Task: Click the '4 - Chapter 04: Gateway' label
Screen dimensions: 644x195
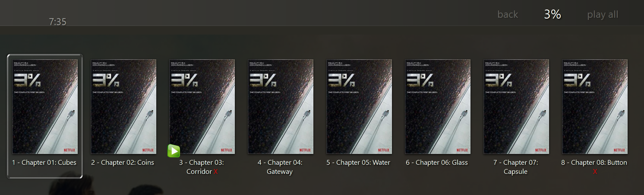Action: coord(280,167)
